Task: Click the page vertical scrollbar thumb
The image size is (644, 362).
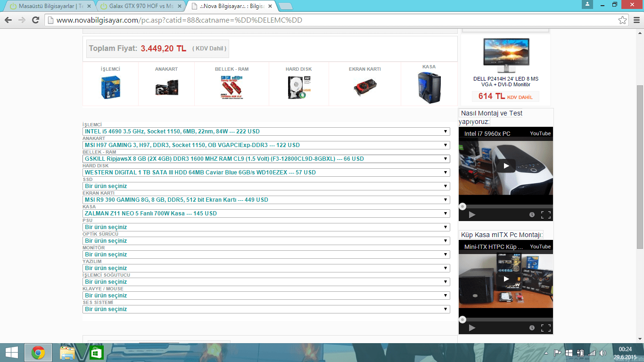Action: coord(640,167)
